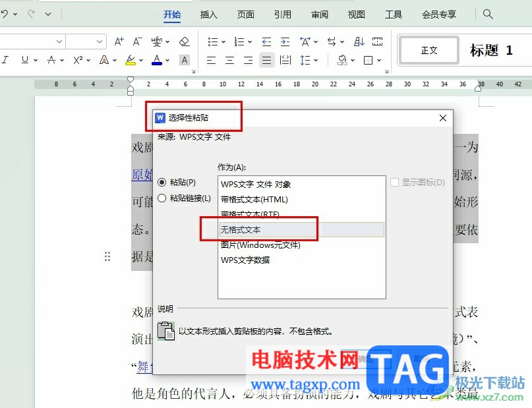Click the strikethrough icon
This screenshot has width=532, height=408.
(51, 60)
